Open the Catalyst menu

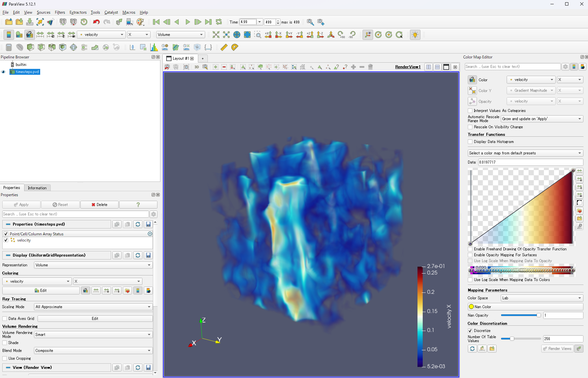point(111,12)
